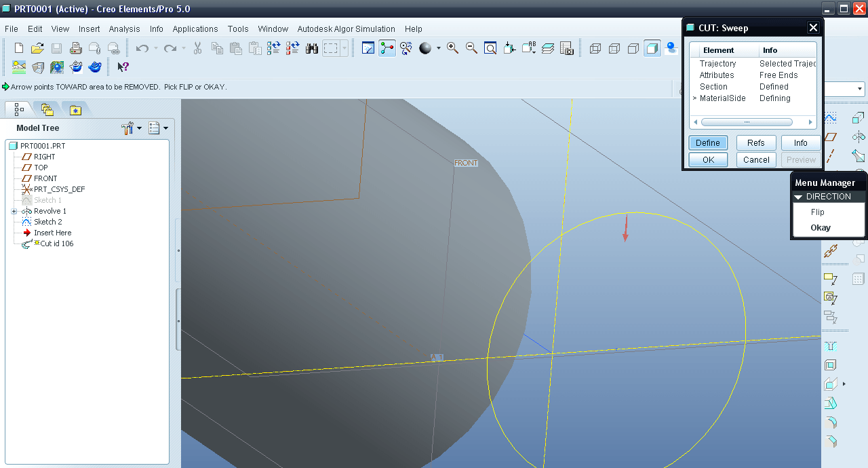868x468 pixels.
Task: Open the Find binoculars tool
Action: (312, 48)
